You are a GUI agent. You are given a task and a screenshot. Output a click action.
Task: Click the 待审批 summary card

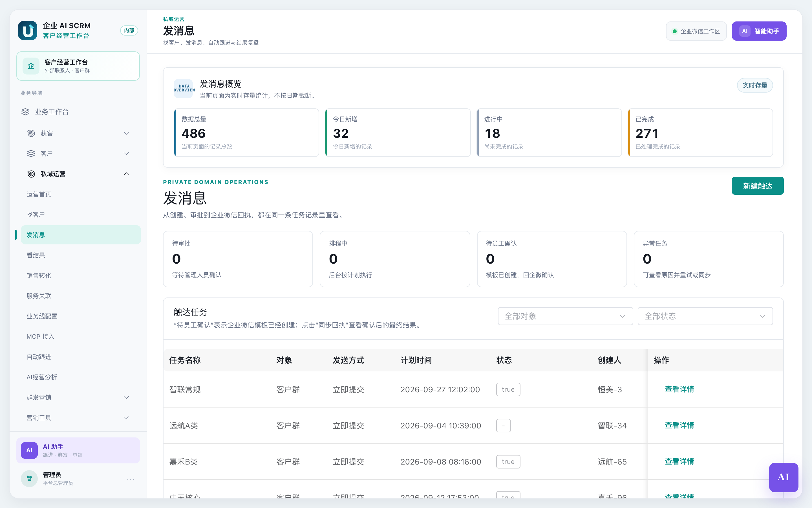click(238, 259)
